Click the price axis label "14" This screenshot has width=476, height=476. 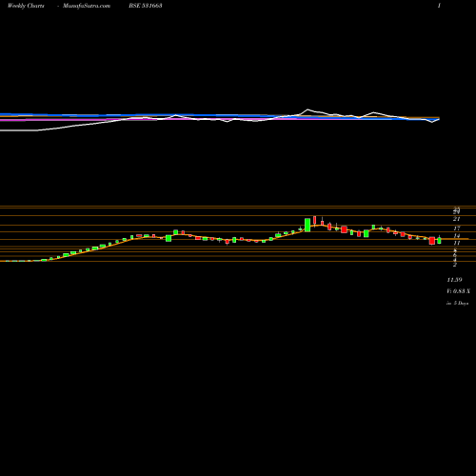tap(456, 236)
